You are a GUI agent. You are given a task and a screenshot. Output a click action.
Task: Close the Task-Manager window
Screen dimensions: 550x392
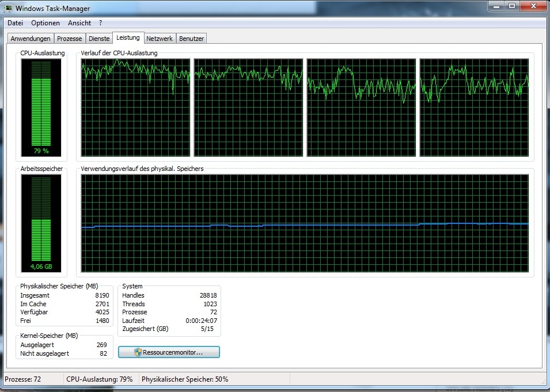(534, 6)
